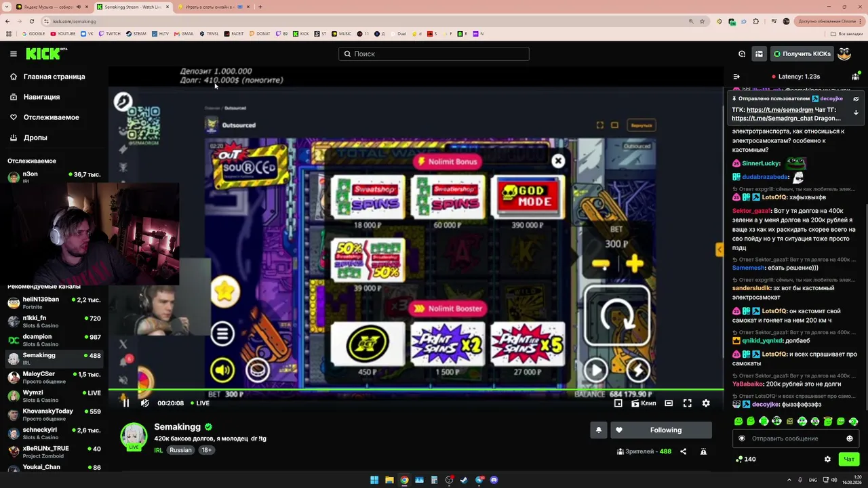The width and height of the screenshot is (868, 488).
Task: Click the Получить KICKs button
Action: 802,54
